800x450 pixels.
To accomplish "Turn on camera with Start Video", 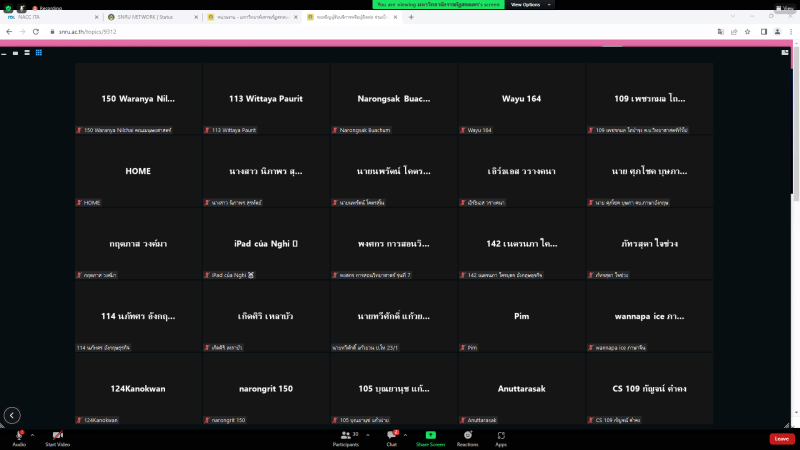I will click(x=57, y=436).
